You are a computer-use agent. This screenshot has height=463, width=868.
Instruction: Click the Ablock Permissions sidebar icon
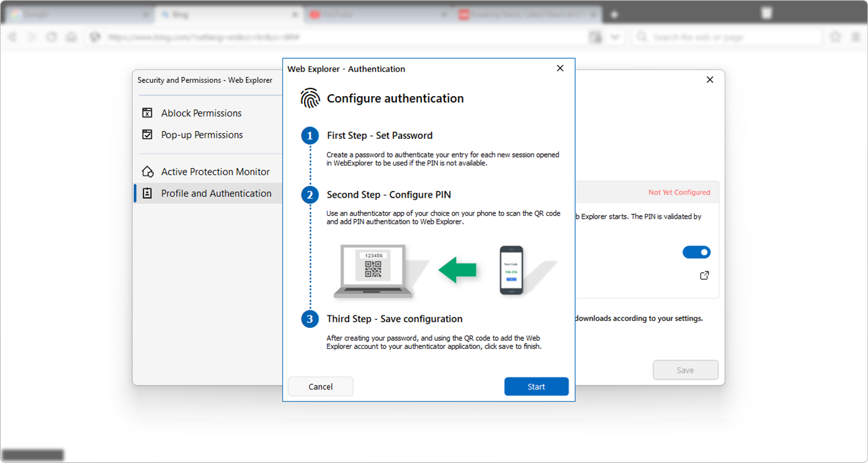click(x=147, y=113)
